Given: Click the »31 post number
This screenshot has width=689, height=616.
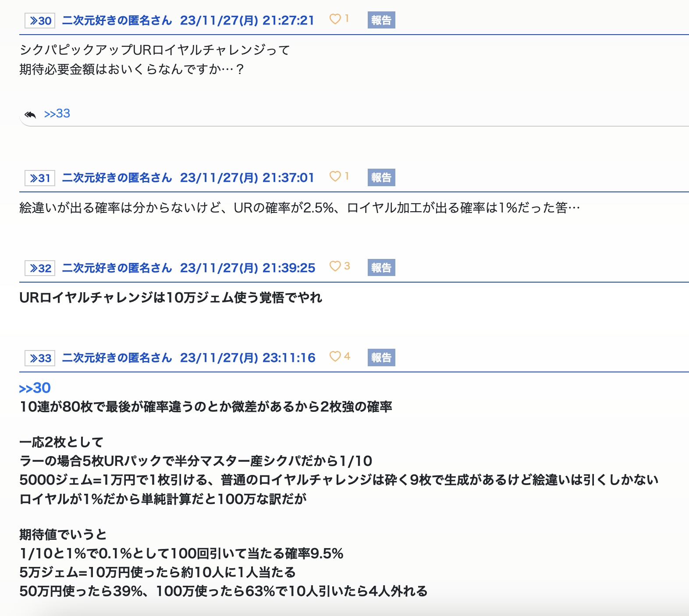Looking at the screenshot, I should coord(40,178).
